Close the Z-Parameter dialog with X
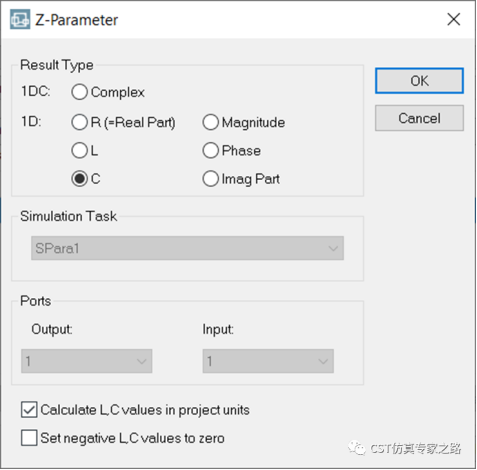Viewport: 477px width, 470px height. tap(454, 19)
